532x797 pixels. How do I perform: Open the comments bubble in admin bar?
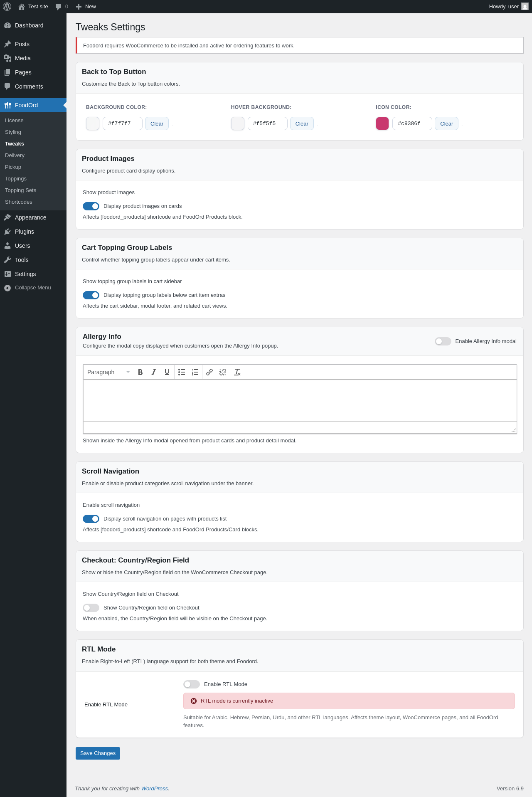tap(58, 7)
